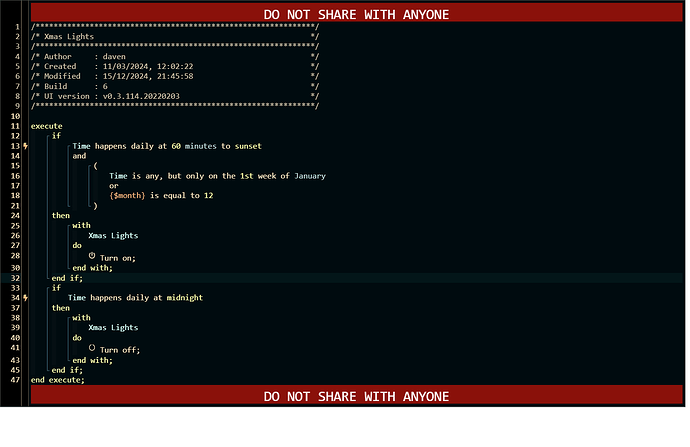
Task: Click line number 32 in the gutter
Action: [x=16, y=278]
